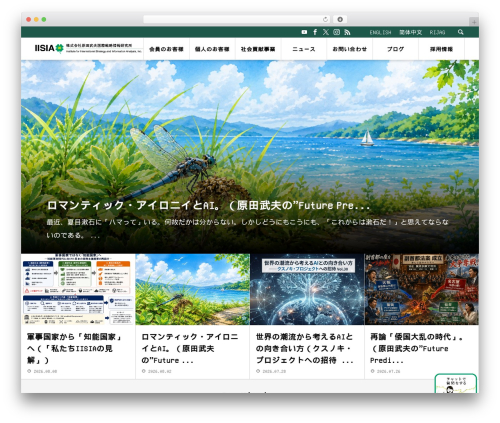500x423 pixels.
Task: Open the 社会貢献事業 menu
Action: pyautogui.click(x=258, y=49)
